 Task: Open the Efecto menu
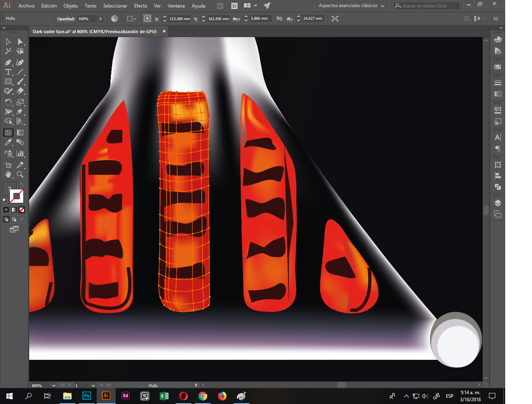click(140, 6)
